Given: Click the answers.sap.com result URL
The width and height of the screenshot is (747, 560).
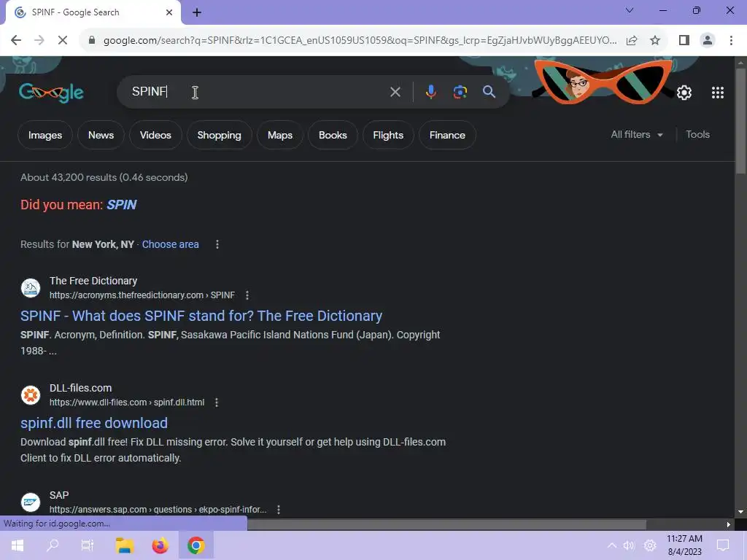Looking at the screenshot, I should [158, 510].
